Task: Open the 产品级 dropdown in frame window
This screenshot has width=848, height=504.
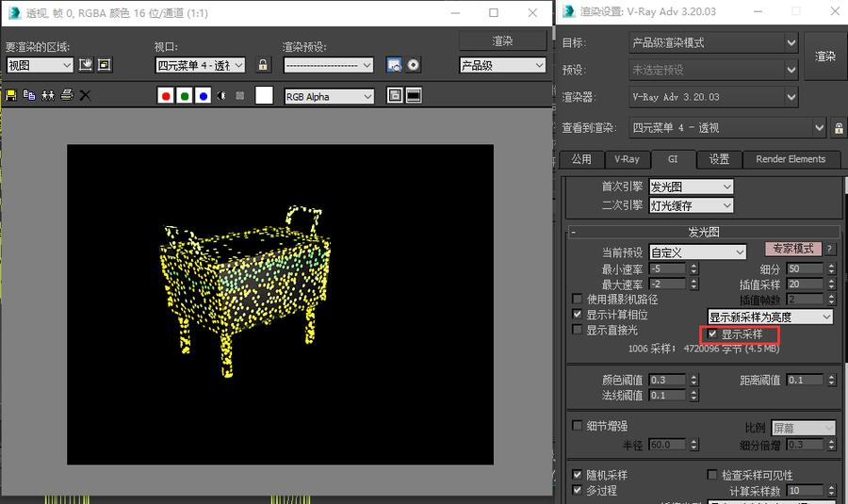Action: point(502,65)
